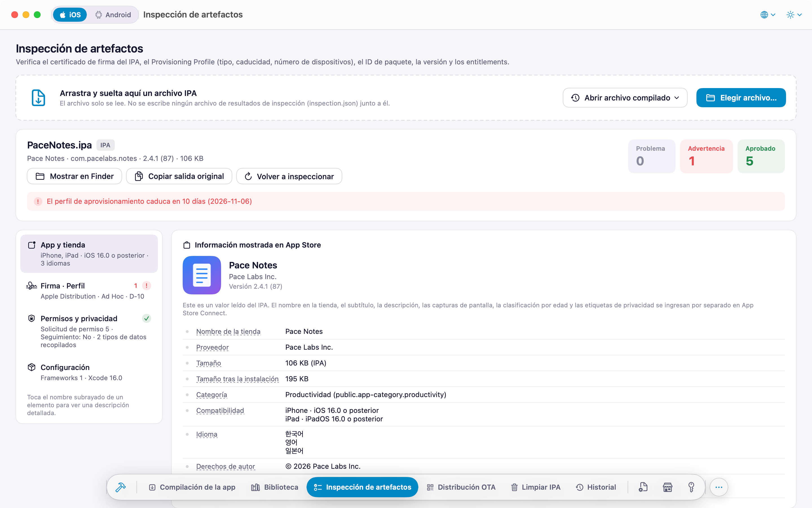Click underlined Derechos de autor label
812x508 pixels.
[226, 466]
